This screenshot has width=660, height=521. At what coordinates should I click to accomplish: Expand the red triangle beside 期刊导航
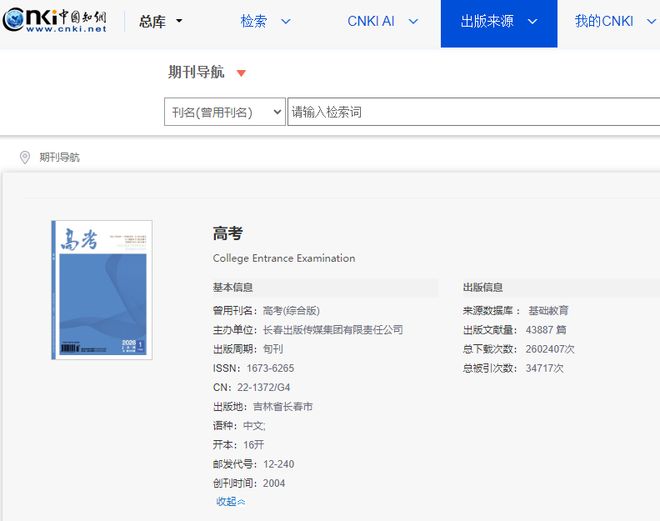[241, 73]
